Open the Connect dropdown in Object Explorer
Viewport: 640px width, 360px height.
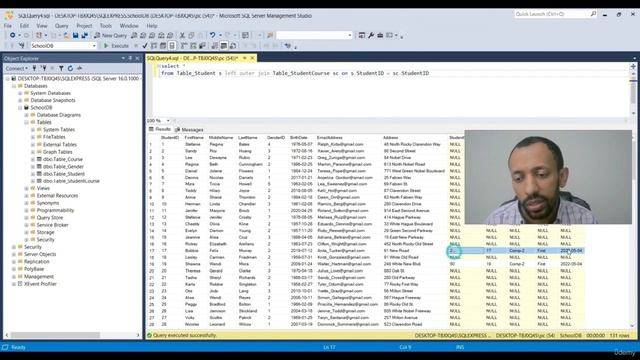pos(17,68)
